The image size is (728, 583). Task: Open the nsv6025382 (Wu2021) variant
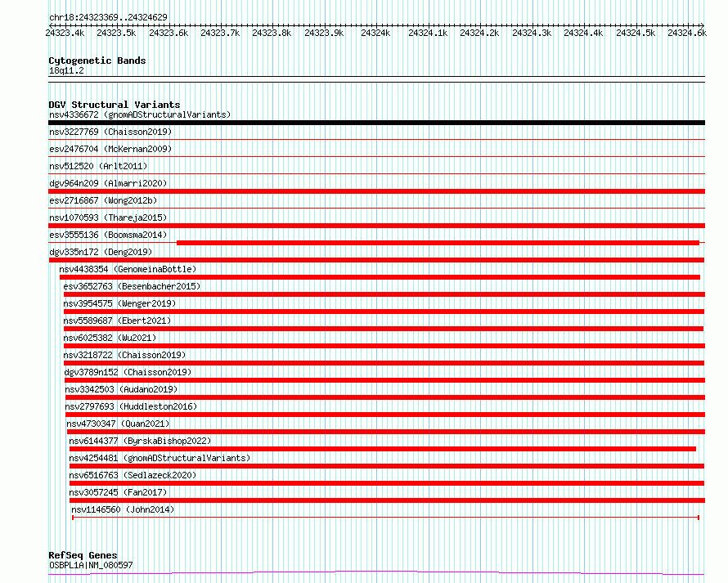110,338
